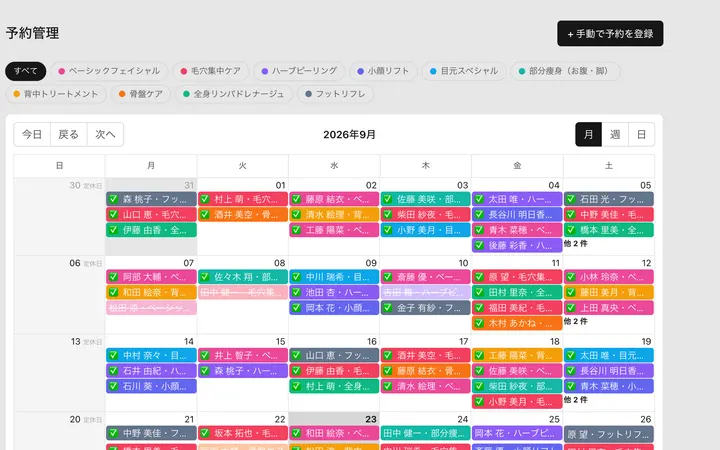The width and height of the screenshot is (720, 450).
Task: Open 石川 葵・小顔 booking
Action: (x=152, y=386)
